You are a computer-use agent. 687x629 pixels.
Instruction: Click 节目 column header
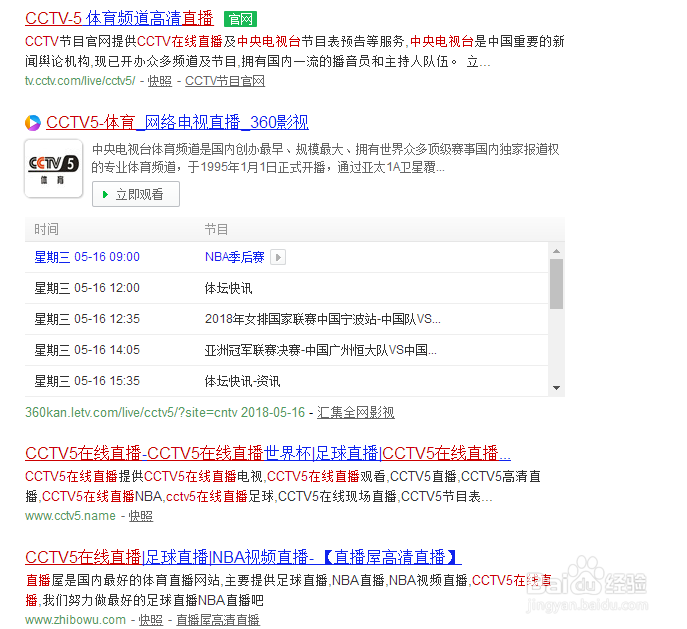pyautogui.click(x=216, y=229)
